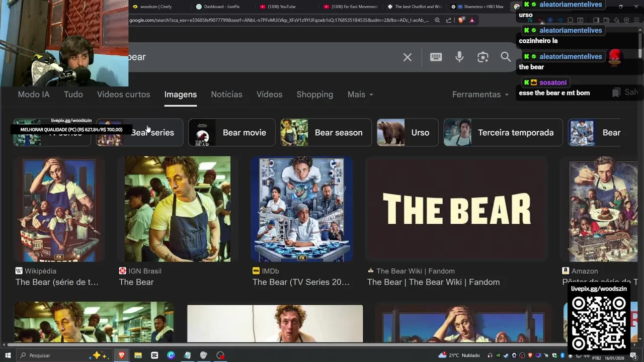This screenshot has width=644, height=362.
Task: Open the Modo IA search tab
Action: 34,95
